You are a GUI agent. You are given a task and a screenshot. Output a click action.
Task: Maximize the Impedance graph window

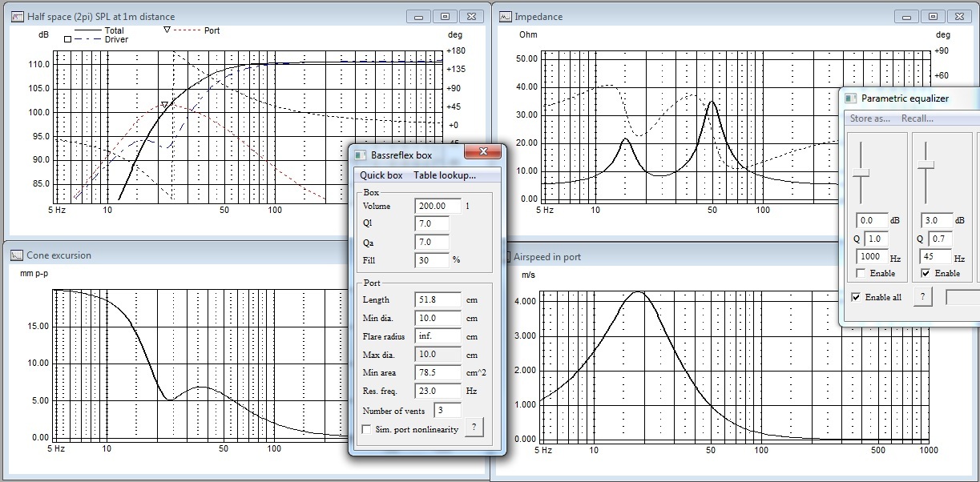[933, 16]
